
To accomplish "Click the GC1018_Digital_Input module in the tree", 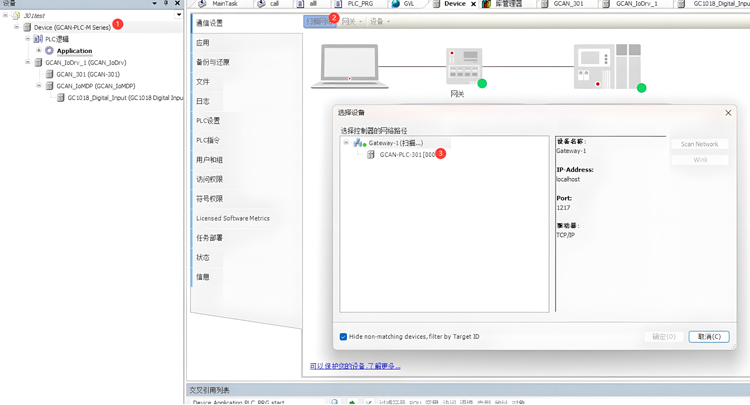I will (124, 98).
